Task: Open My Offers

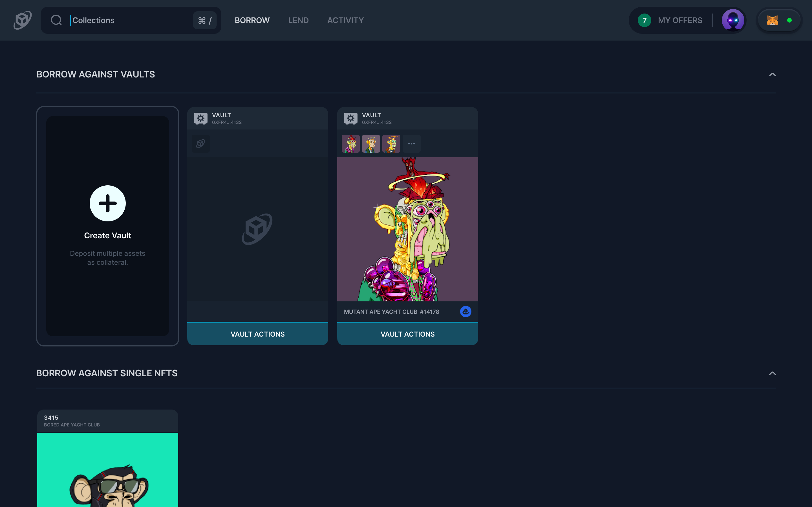Action: click(x=680, y=21)
